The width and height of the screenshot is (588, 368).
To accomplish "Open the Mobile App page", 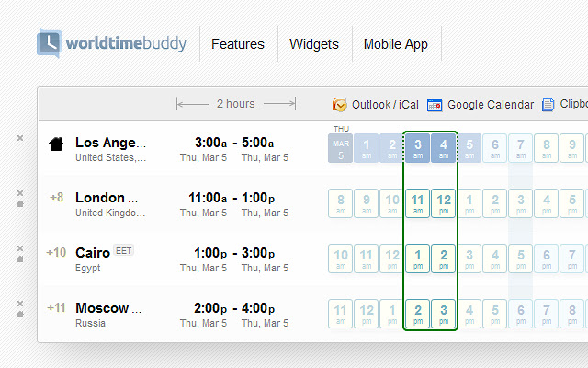I will coord(395,44).
